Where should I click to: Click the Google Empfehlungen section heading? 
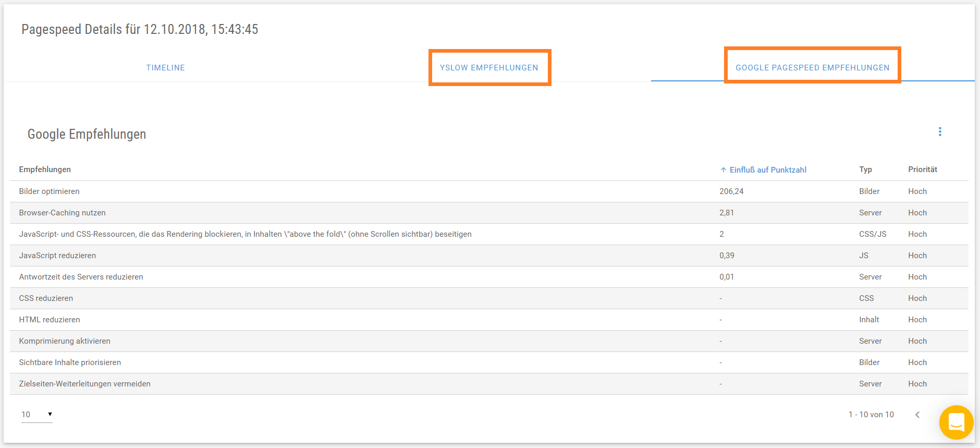tap(87, 135)
